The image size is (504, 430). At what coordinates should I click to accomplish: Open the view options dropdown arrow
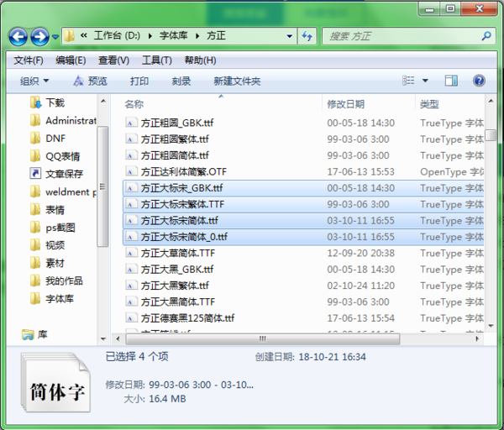click(x=425, y=81)
